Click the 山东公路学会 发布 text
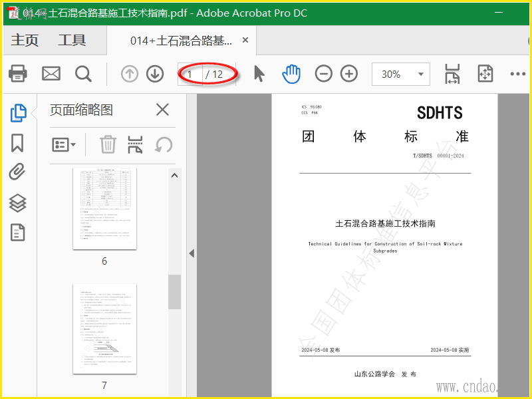This screenshot has width=532, height=399. coord(385,374)
